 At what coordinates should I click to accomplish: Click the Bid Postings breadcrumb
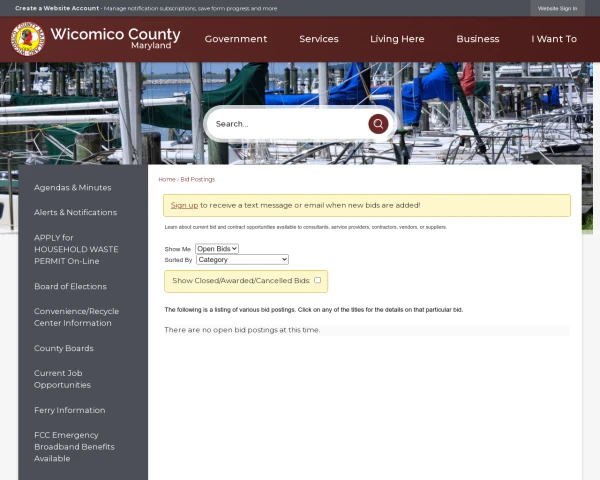tap(197, 179)
